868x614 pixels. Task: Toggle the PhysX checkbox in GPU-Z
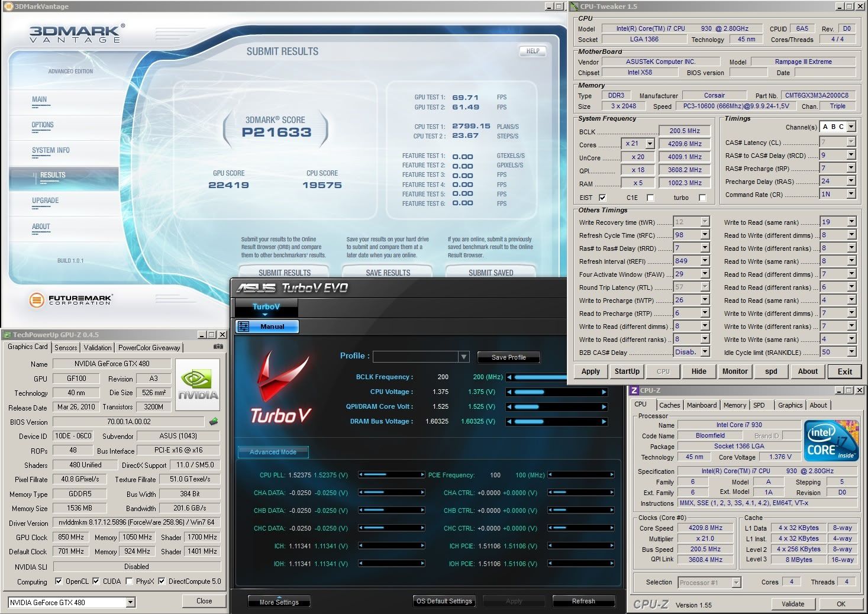129,581
